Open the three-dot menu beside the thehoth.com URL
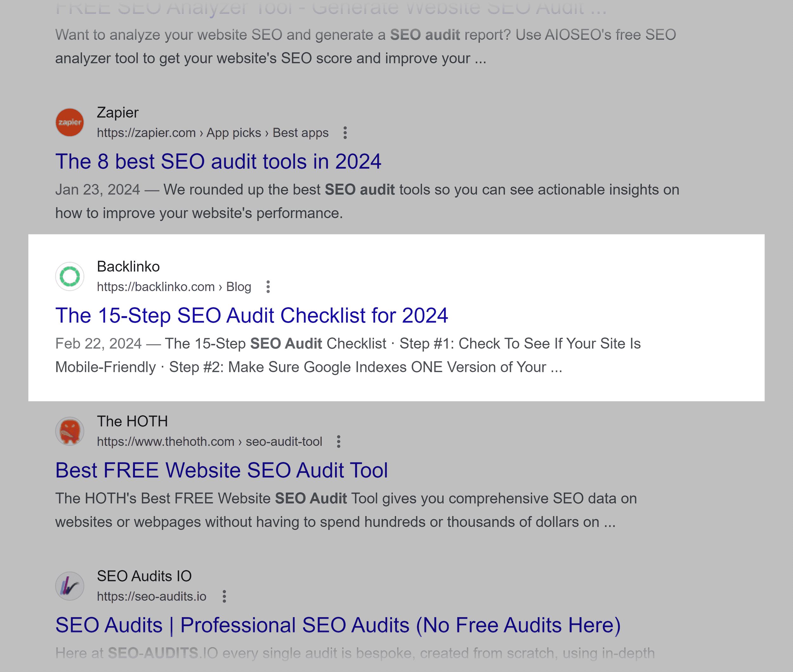Screen dimensions: 793x672 [338, 441]
